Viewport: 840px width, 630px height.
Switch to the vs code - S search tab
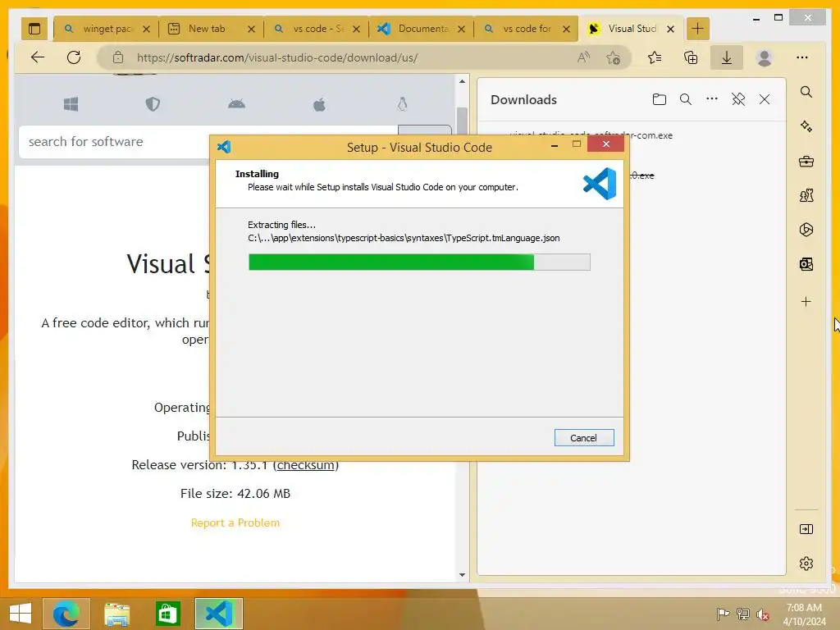pyautogui.click(x=316, y=29)
